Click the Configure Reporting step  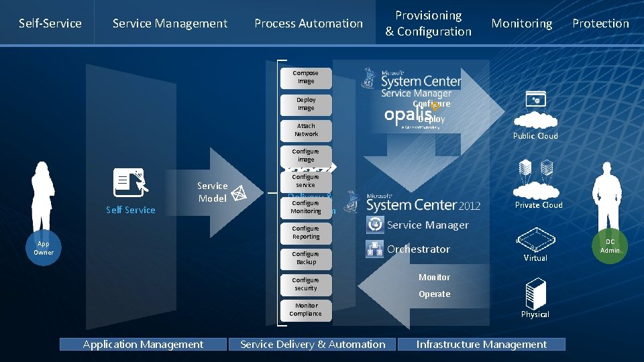coord(306,233)
